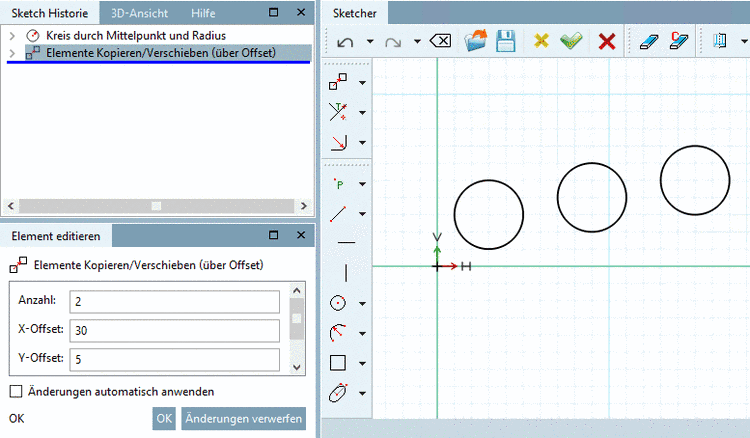This screenshot has width=750, height=438.
Task: Close the Element editieren panel
Action: [301, 235]
